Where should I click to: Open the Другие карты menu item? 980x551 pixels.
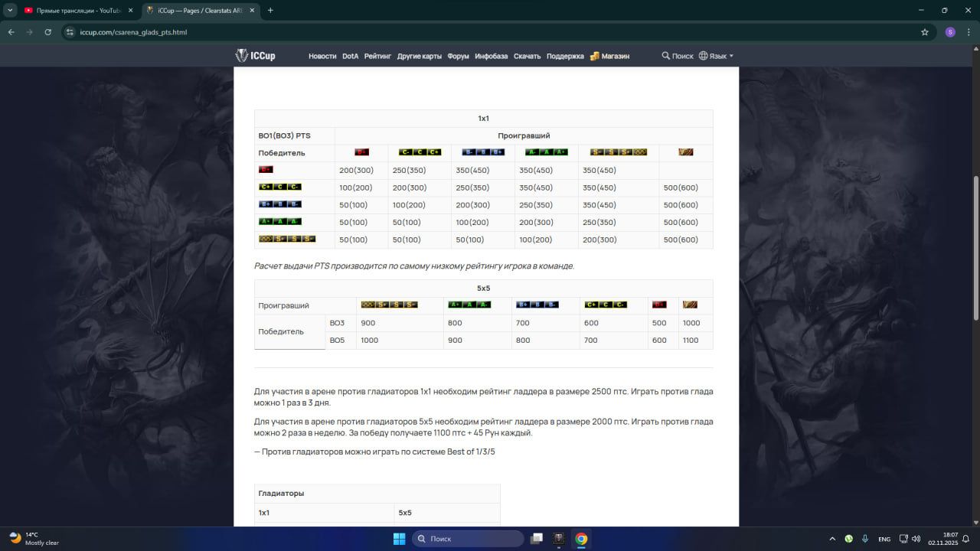(420, 56)
